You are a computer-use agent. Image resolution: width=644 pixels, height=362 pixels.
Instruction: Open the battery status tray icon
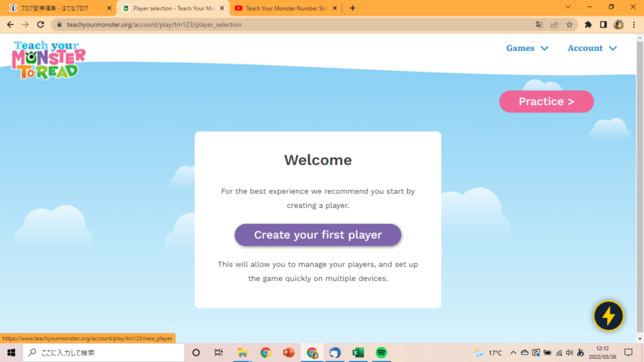(x=547, y=353)
